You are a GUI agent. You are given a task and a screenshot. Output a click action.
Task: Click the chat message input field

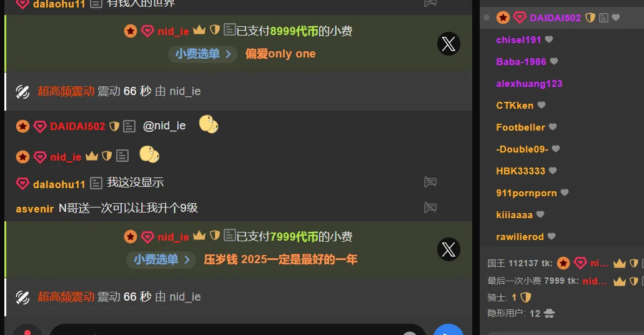[238, 330]
